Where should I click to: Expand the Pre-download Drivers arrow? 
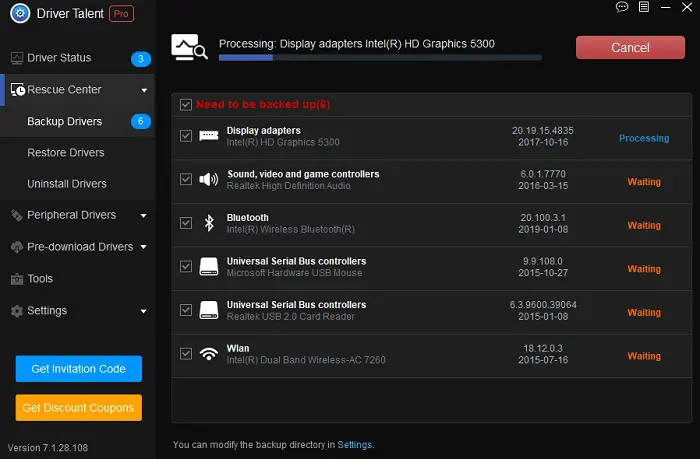click(144, 247)
